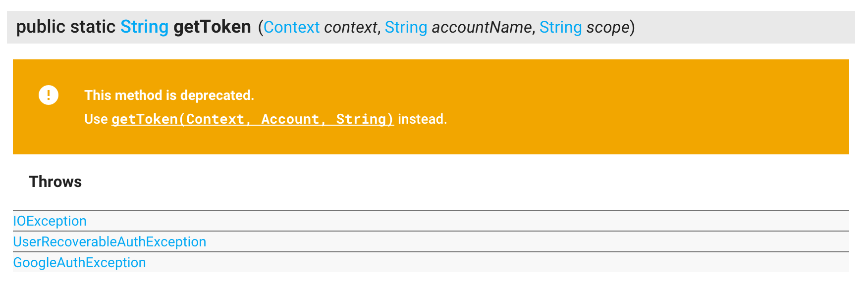
Task: Open the UserRecoverableAuthException link
Action: [109, 241]
